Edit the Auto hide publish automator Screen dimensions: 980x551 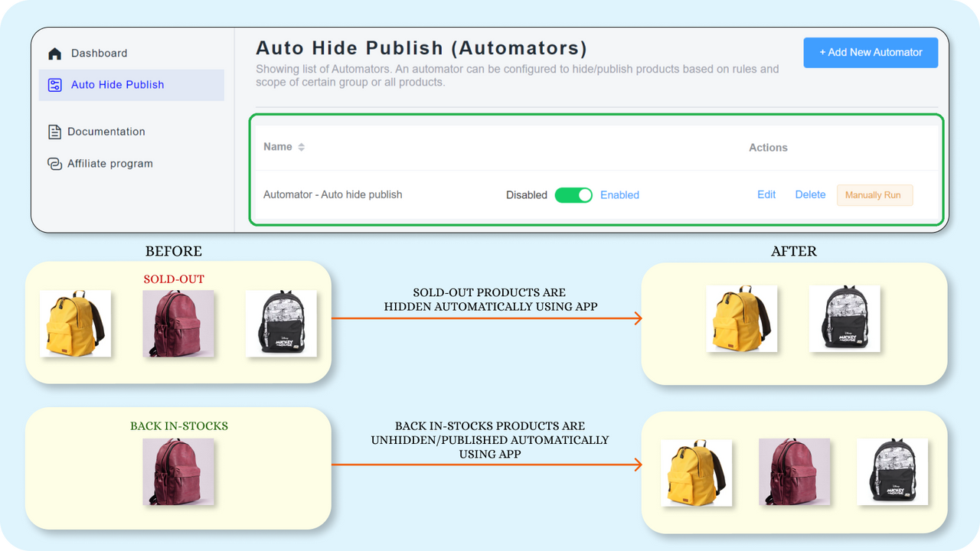tap(766, 194)
